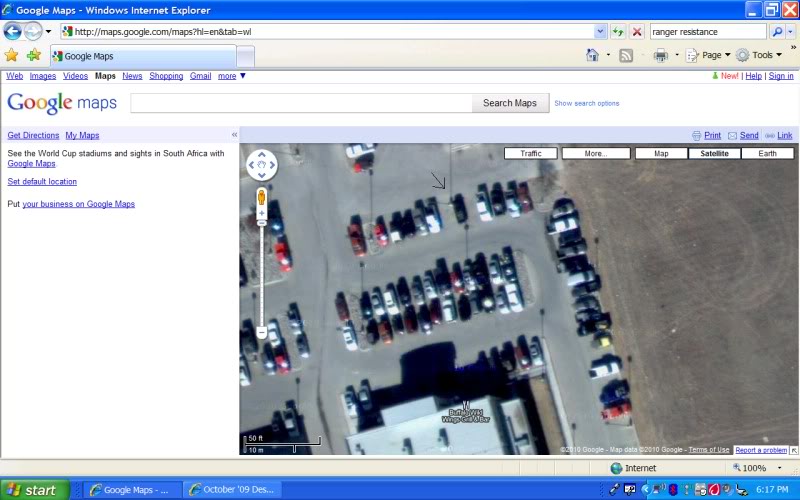Go to the Images link
The height and width of the screenshot is (500, 800).
click(x=43, y=76)
